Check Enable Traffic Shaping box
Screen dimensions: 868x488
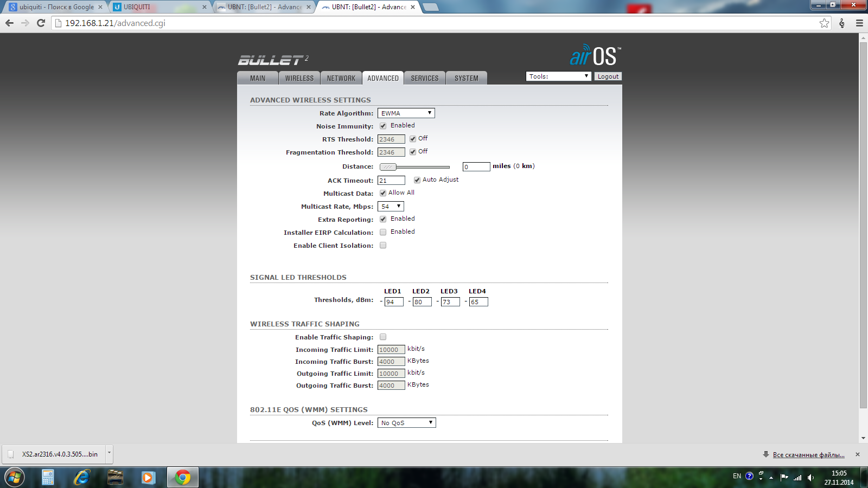(x=383, y=337)
